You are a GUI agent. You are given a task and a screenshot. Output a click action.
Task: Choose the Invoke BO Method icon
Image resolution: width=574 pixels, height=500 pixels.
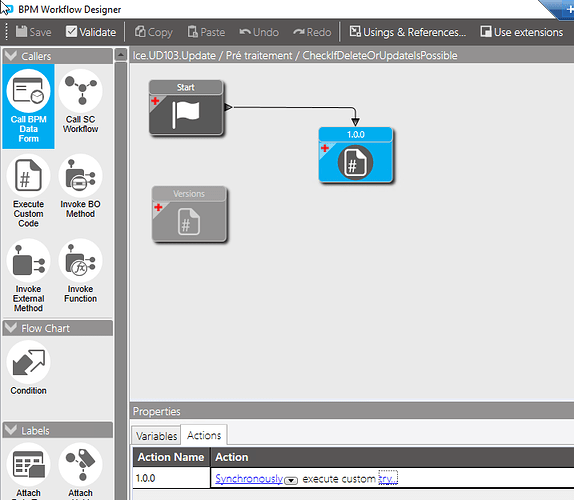81,176
